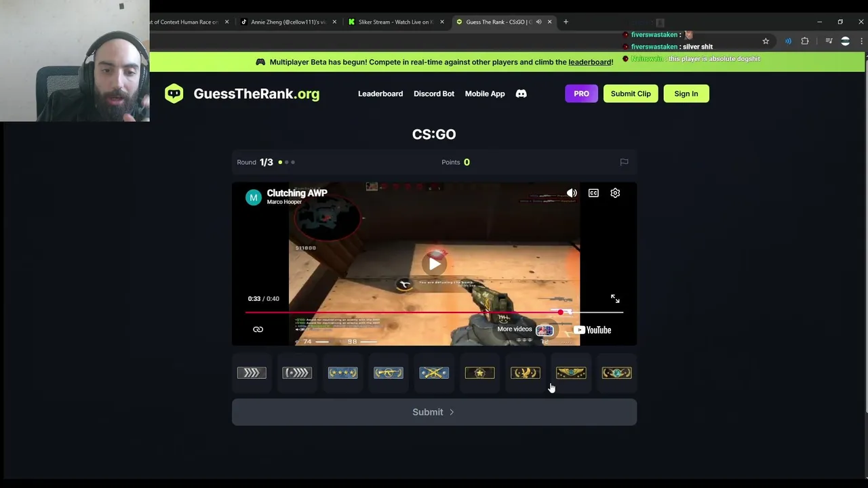Open the browser profile avatar

[x=845, y=41]
